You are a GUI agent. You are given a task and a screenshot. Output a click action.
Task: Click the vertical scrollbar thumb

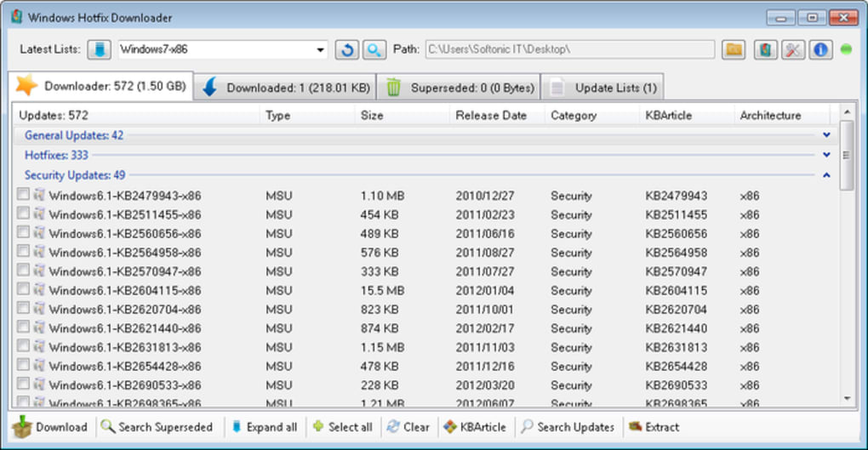[847, 155]
